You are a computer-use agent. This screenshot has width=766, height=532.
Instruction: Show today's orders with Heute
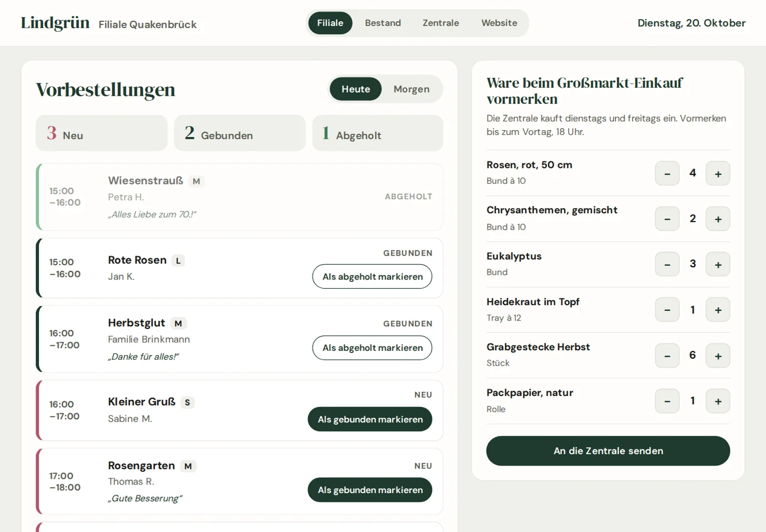[356, 89]
